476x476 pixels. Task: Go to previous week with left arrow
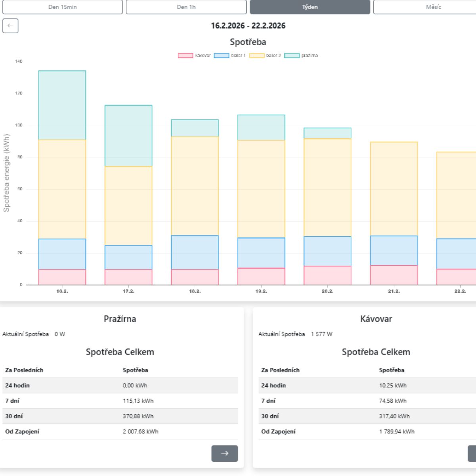pos(10,26)
